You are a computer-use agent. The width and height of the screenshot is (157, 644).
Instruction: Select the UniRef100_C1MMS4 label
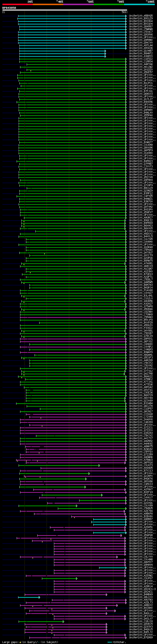click(141, 62)
